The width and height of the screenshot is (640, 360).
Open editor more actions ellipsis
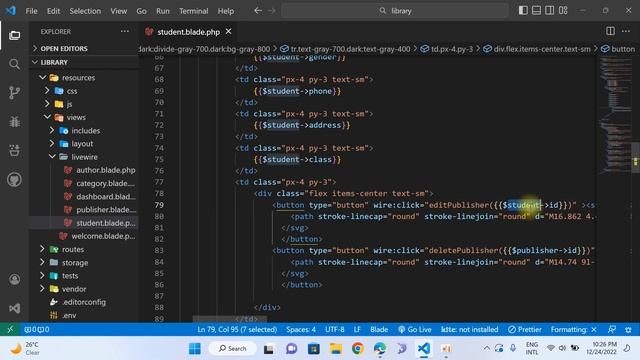coord(626,31)
